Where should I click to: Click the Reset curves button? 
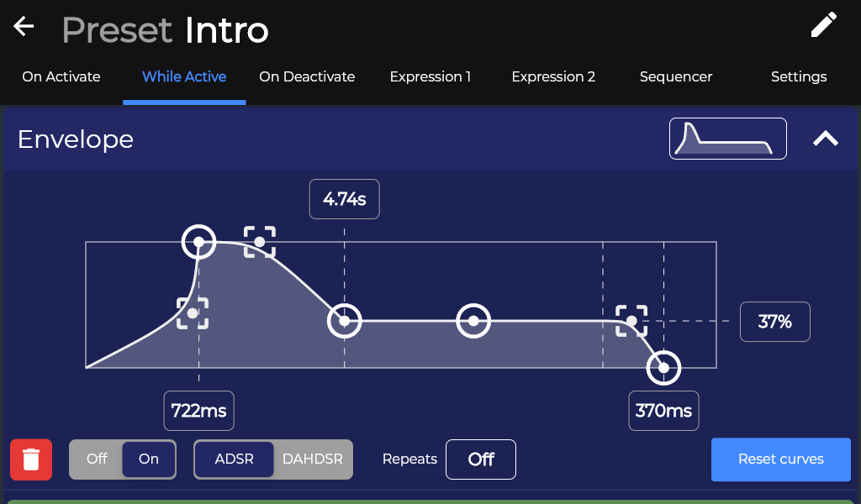pyautogui.click(x=781, y=459)
